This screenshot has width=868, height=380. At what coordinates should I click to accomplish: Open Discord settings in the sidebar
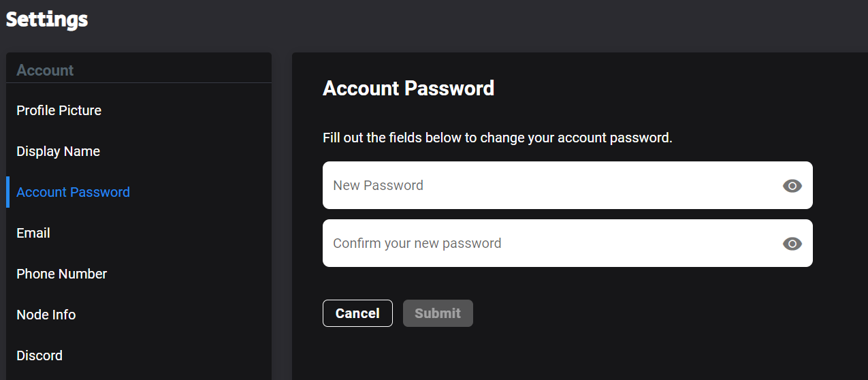coord(39,355)
